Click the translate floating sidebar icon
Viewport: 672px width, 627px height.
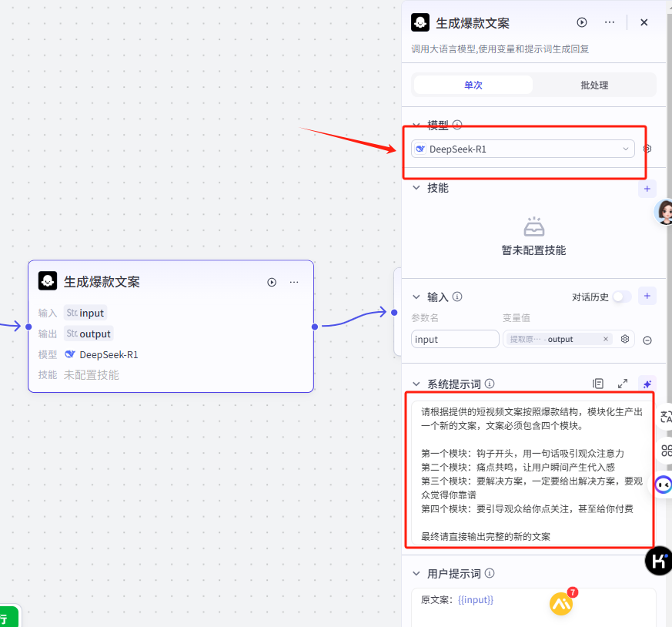click(666, 417)
